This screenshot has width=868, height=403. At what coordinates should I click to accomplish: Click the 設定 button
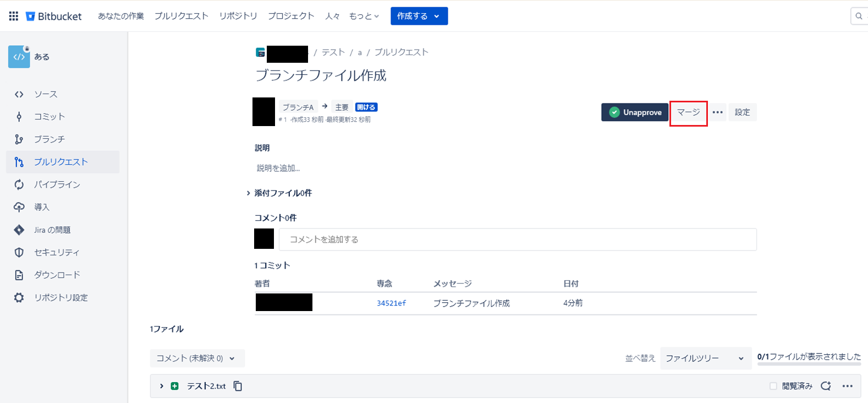point(743,112)
